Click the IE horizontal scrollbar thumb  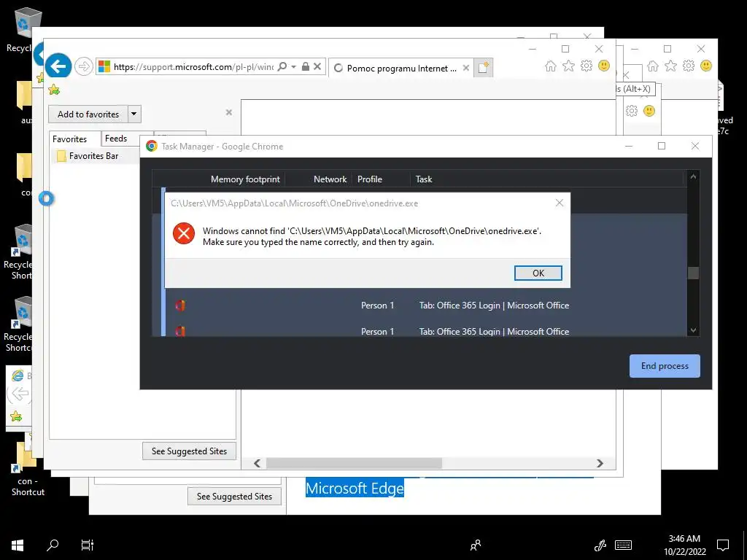354,463
